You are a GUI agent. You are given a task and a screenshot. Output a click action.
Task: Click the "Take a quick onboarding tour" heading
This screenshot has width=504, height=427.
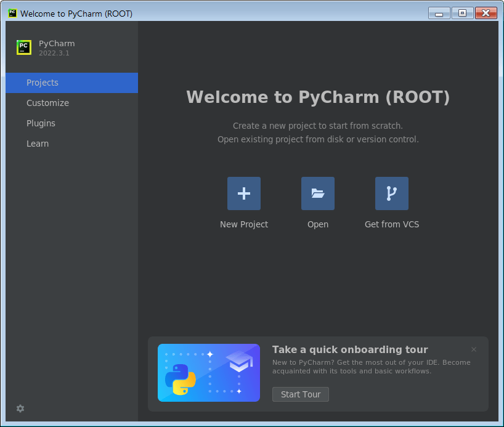click(350, 349)
